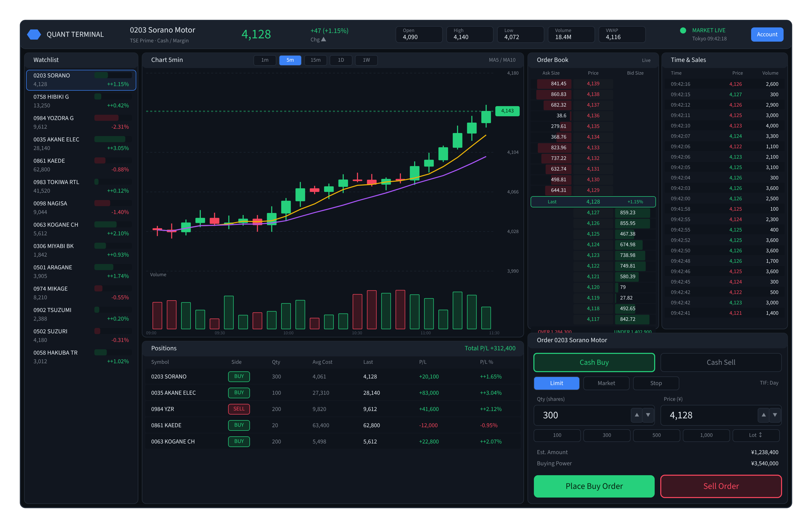Click bid price 4,127 in order book
812x528 pixels.
click(x=593, y=213)
